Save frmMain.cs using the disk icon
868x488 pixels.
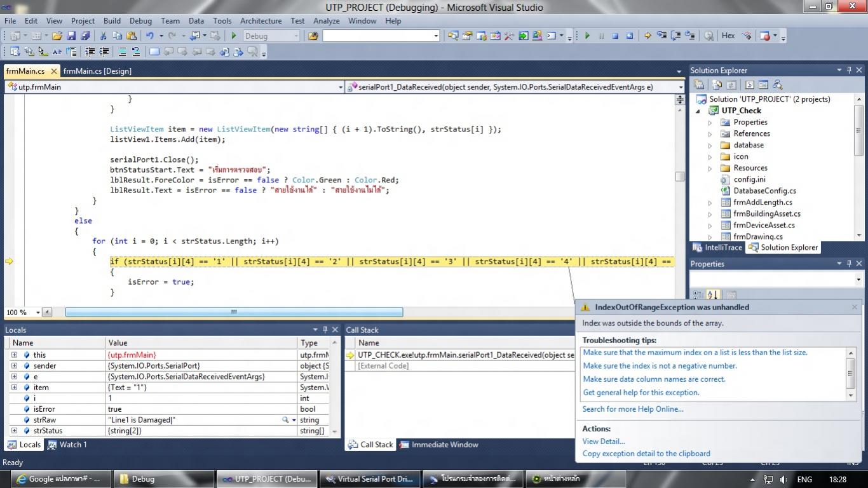pyautogui.click(x=71, y=36)
